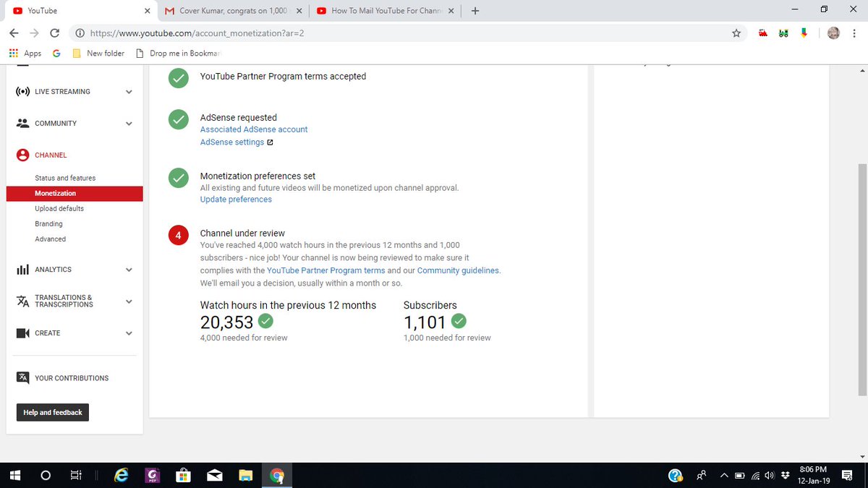This screenshot has height=488, width=868.
Task: Reload the current page
Action: 54,33
